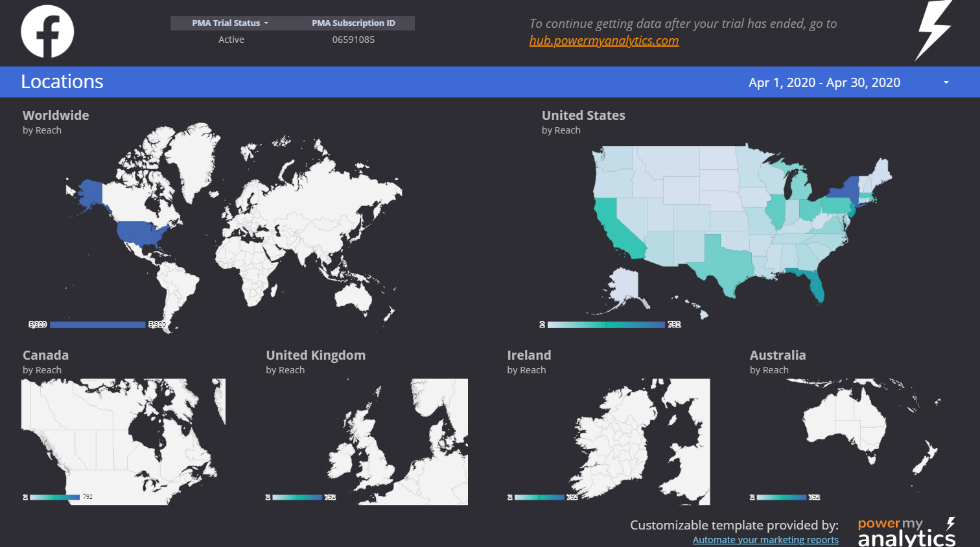Click the United States reach color legend bar

coord(606,324)
